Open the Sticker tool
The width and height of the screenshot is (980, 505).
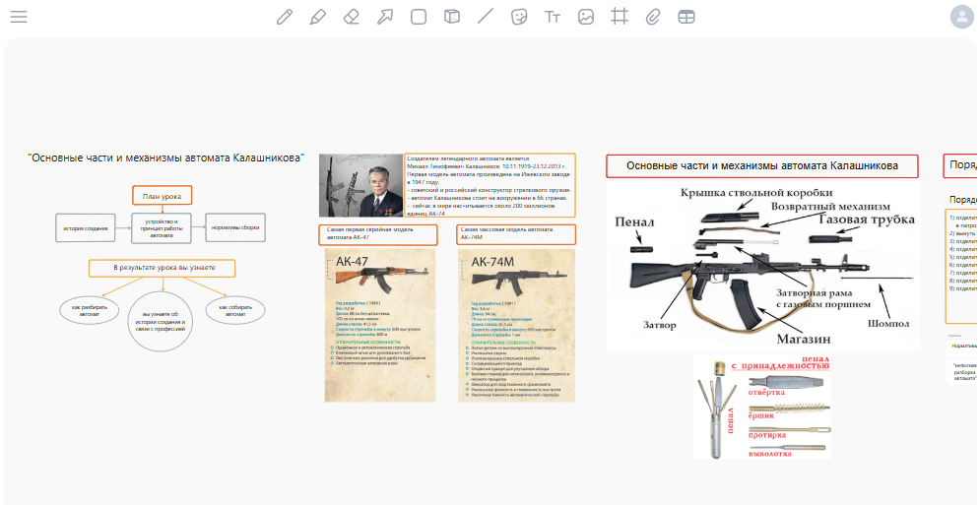(x=519, y=17)
